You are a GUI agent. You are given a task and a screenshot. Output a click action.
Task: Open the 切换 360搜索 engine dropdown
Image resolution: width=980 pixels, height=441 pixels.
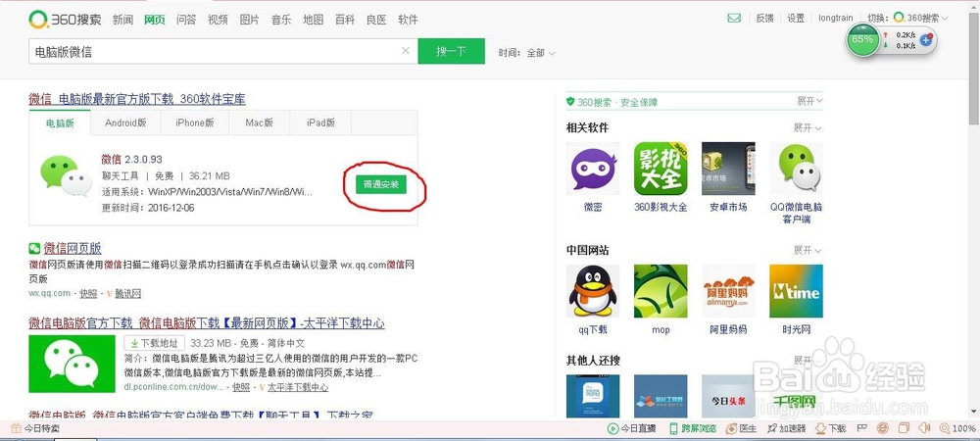pyautogui.click(x=908, y=18)
